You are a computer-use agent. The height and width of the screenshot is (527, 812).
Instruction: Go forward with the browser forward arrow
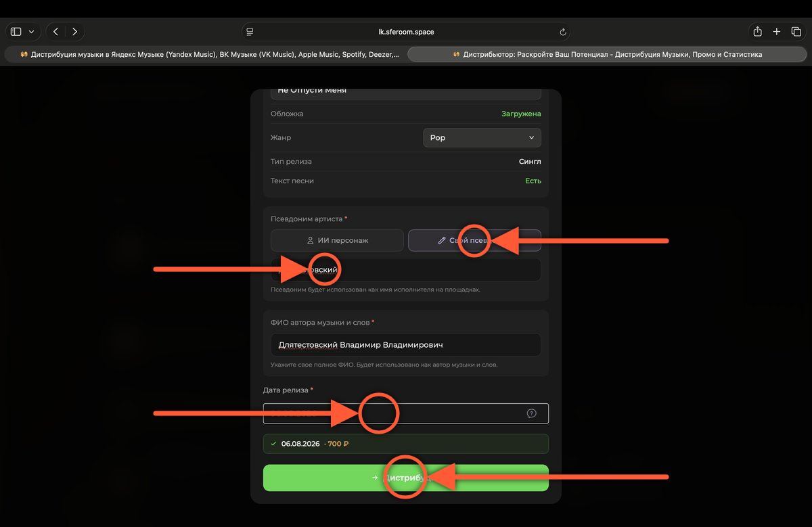coord(74,32)
